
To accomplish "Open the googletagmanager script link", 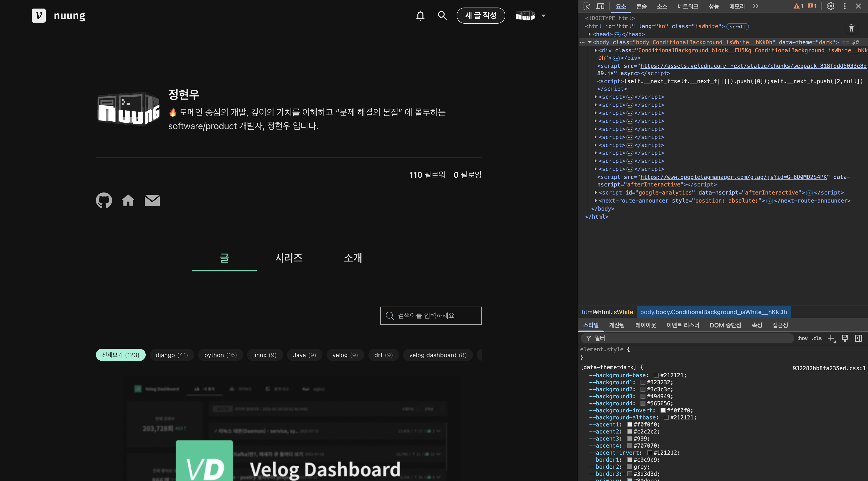I will [734, 177].
